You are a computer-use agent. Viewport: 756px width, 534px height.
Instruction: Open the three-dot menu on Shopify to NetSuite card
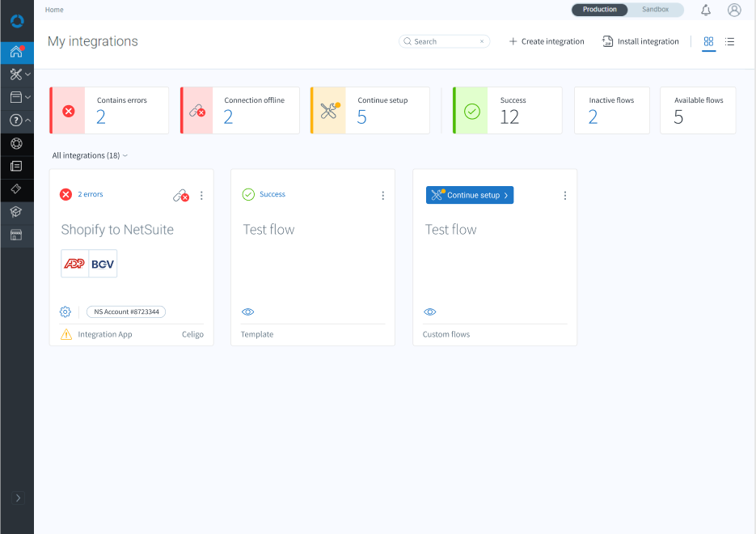[x=201, y=195]
